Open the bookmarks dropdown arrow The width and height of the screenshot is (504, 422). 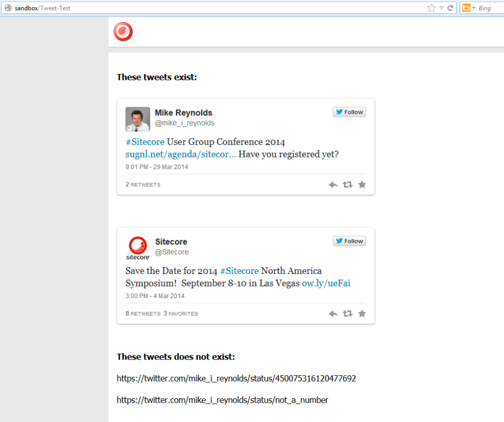[442, 8]
